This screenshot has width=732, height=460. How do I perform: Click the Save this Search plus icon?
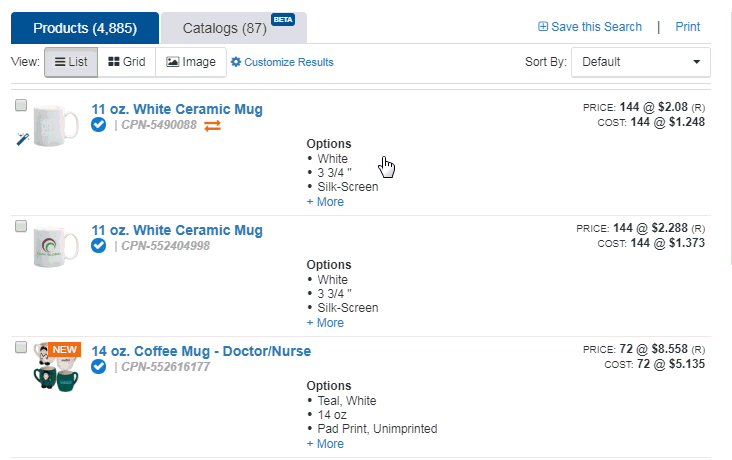click(x=542, y=27)
